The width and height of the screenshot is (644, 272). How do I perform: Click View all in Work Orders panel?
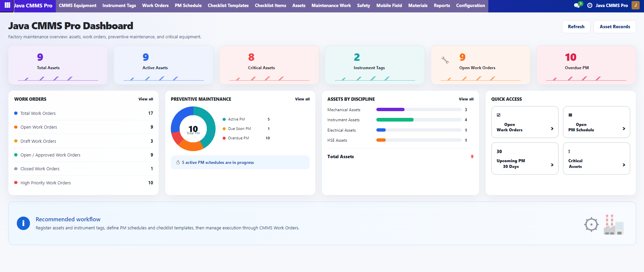click(x=146, y=99)
